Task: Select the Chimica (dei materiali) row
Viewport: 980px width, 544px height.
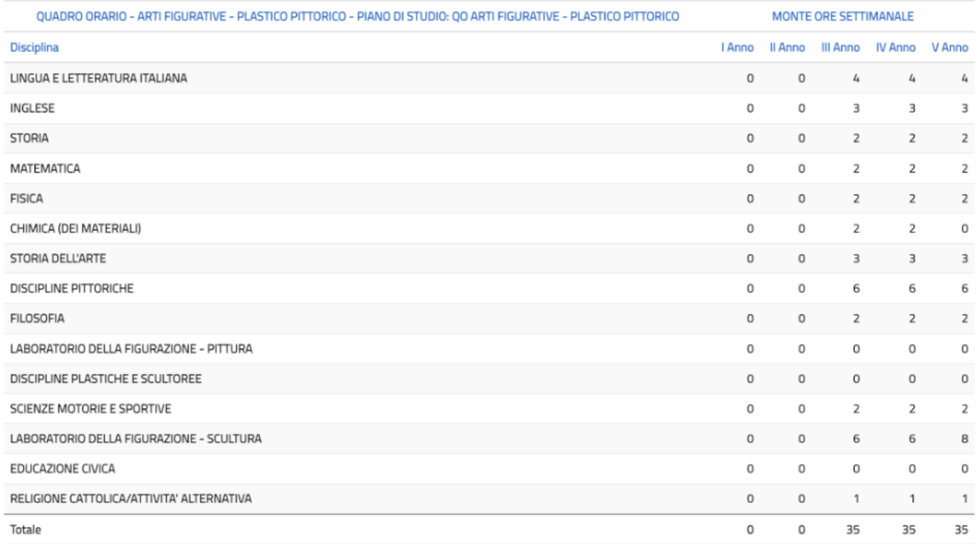Action: click(75, 229)
